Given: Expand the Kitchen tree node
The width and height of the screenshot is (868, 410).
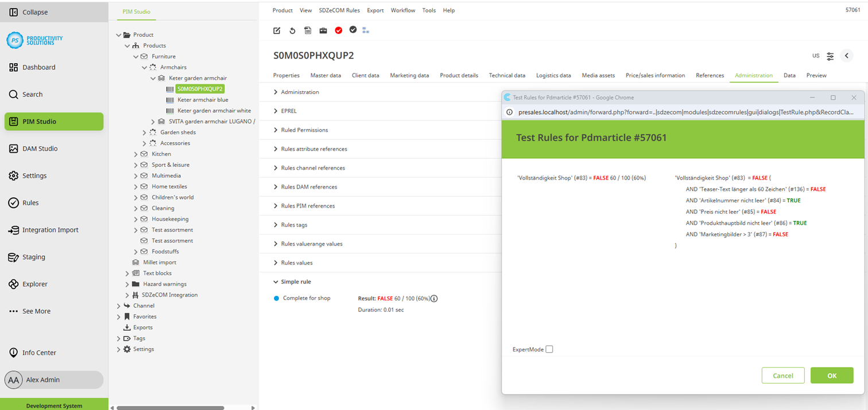Looking at the screenshot, I should click(136, 154).
